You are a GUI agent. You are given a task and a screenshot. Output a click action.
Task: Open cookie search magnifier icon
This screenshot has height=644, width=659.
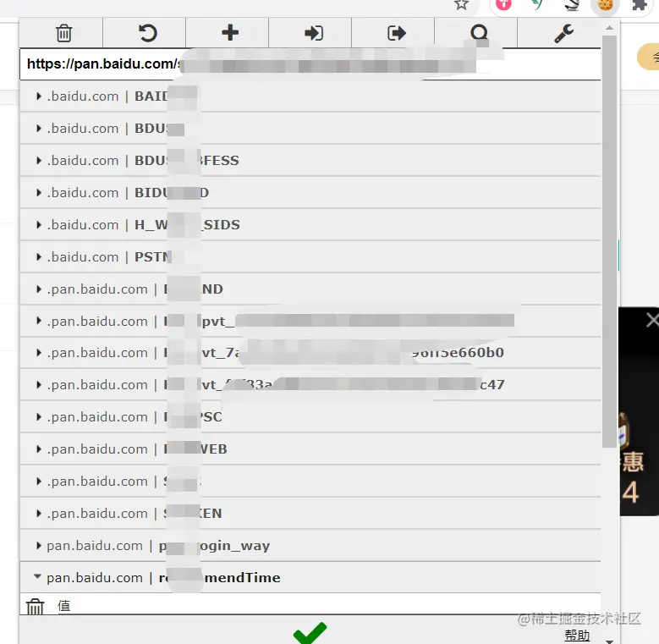click(x=479, y=33)
